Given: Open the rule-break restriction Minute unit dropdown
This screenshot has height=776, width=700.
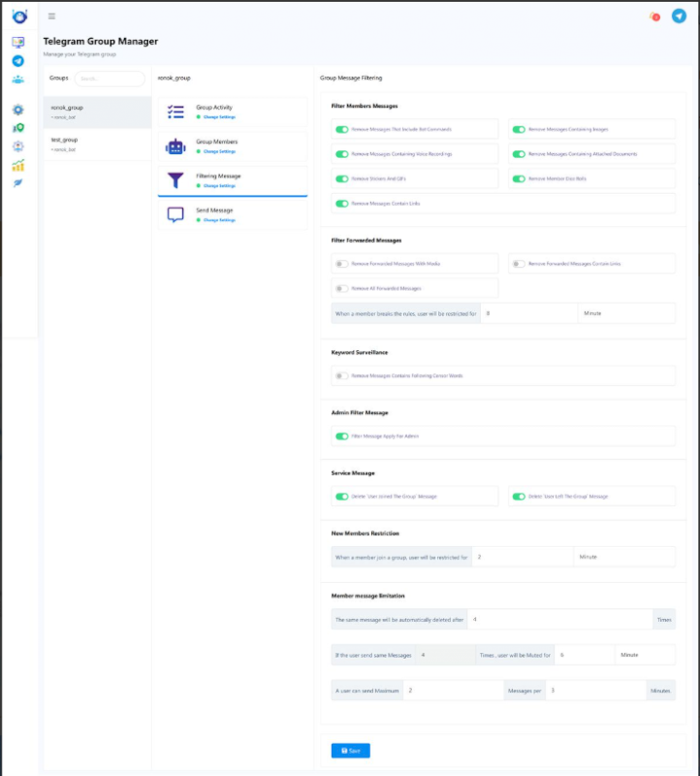Looking at the screenshot, I should click(x=626, y=313).
